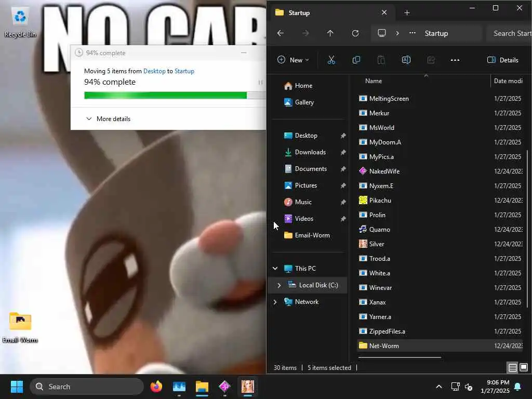Pause the file move operation
Viewport: 532px width, 399px height.
260,83
